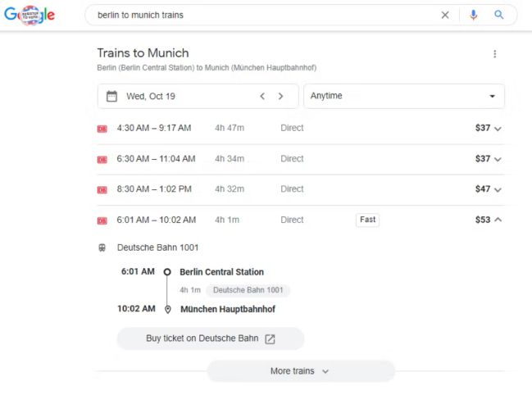Expand the 4:30 AM $37 train details
The width and height of the screenshot is (532, 395).
(x=498, y=129)
